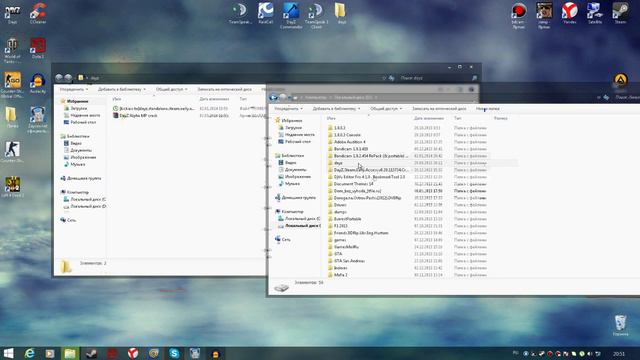This screenshot has width=640, height=360.
Task: Select the Dota 2 desktop shortcut
Action: (38, 48)
